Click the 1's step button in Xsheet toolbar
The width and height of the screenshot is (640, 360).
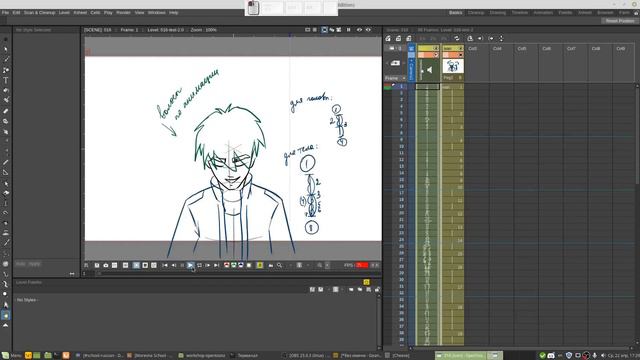[x=422, y=38]
